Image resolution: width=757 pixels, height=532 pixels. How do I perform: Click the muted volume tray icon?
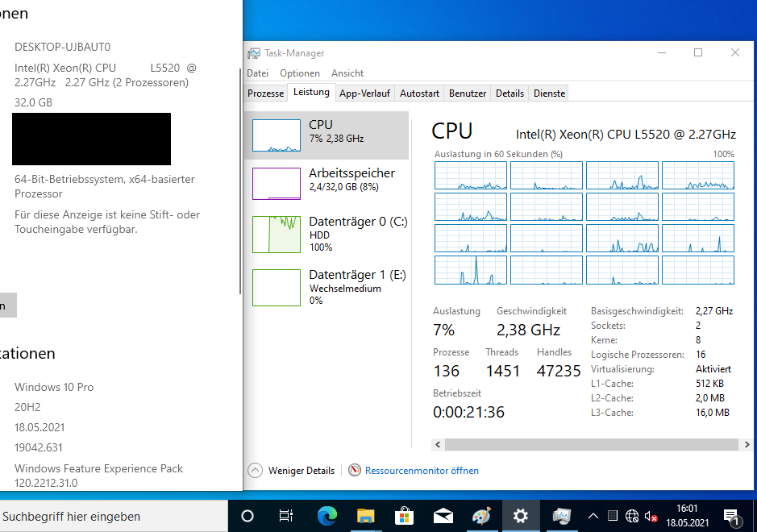[651, 517]
